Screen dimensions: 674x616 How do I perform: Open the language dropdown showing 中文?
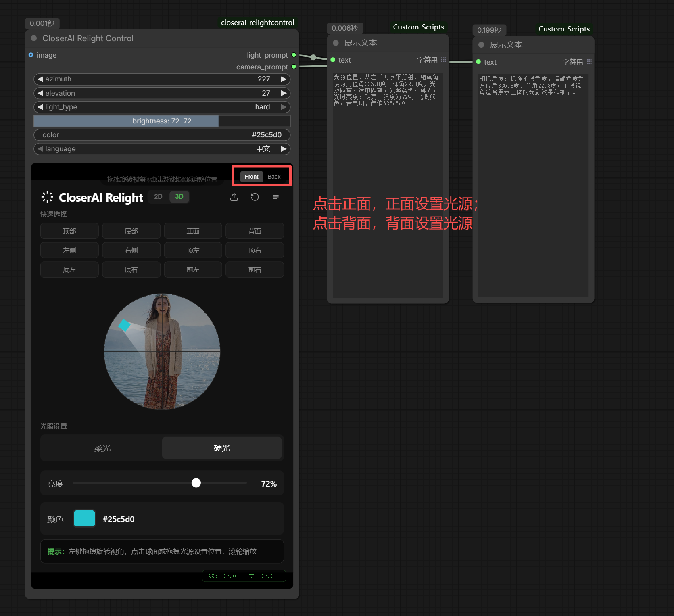(x=162, y=149)
